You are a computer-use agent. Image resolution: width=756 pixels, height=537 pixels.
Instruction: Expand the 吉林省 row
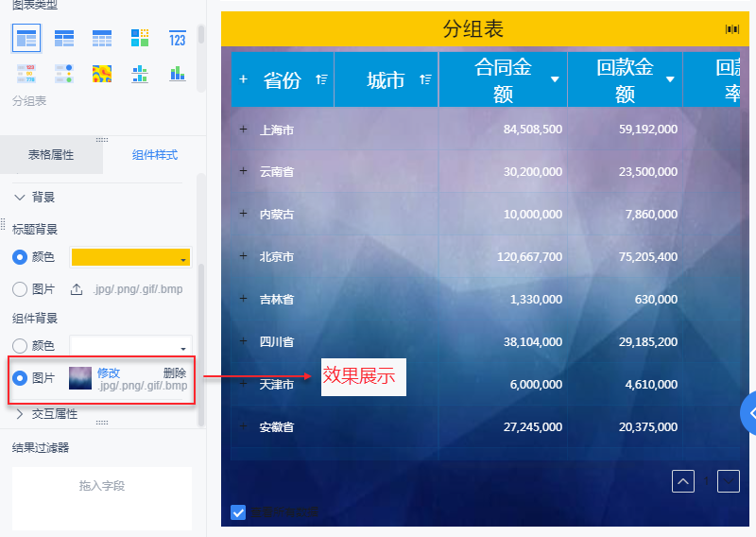[x=244, y=299]
